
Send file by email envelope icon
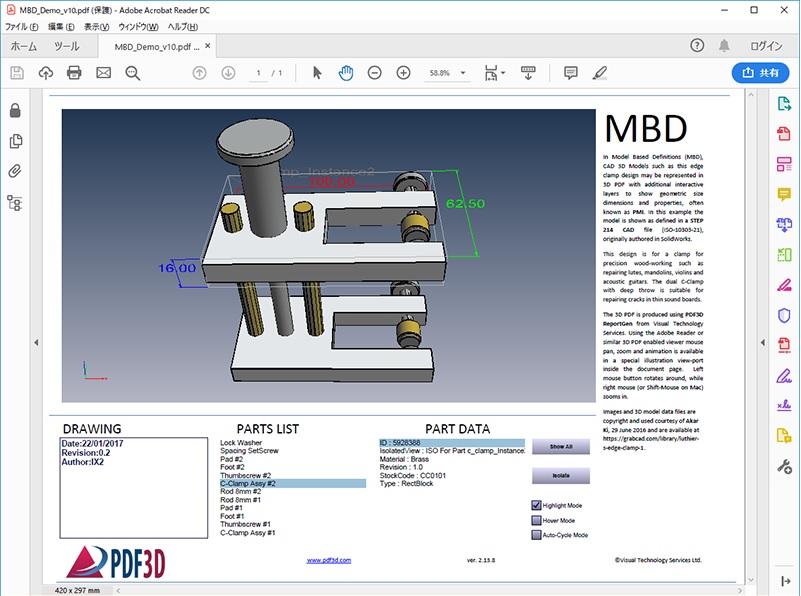103,73
